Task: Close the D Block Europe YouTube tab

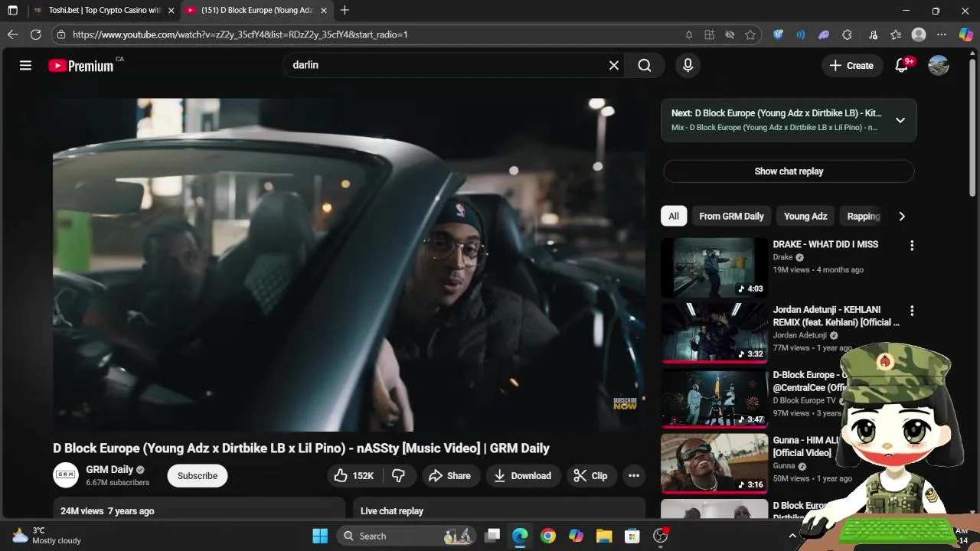Action: [324, 11]
